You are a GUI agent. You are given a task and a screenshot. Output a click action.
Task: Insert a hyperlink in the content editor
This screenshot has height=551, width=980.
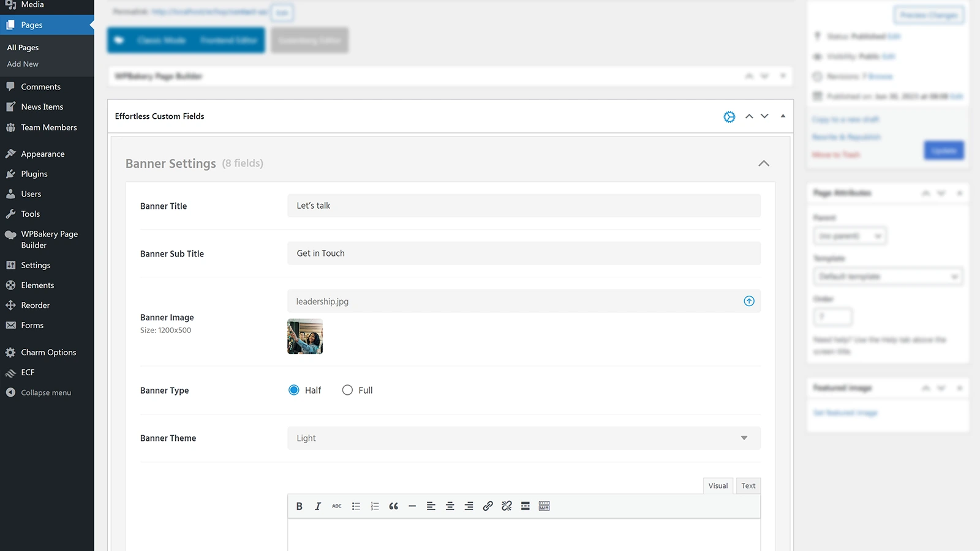tap(488, 506)
